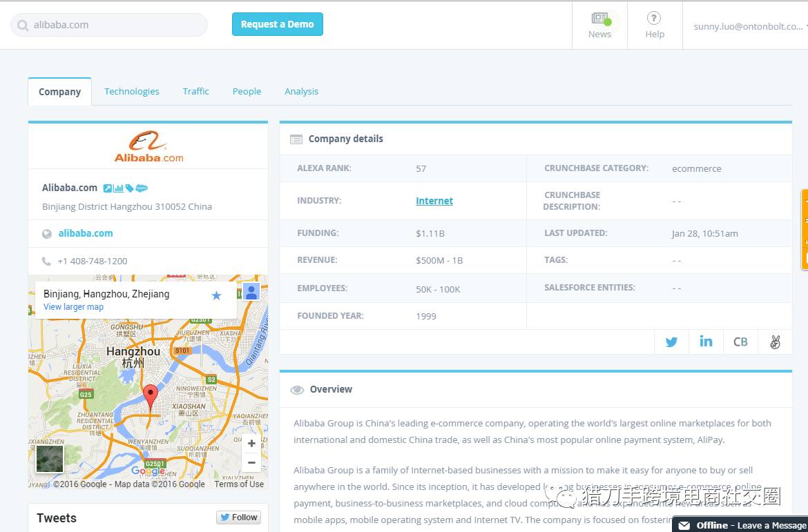Click the envelope icon in chat bar
This screenshot has width=808, height=532.
(x=684, y=525)
